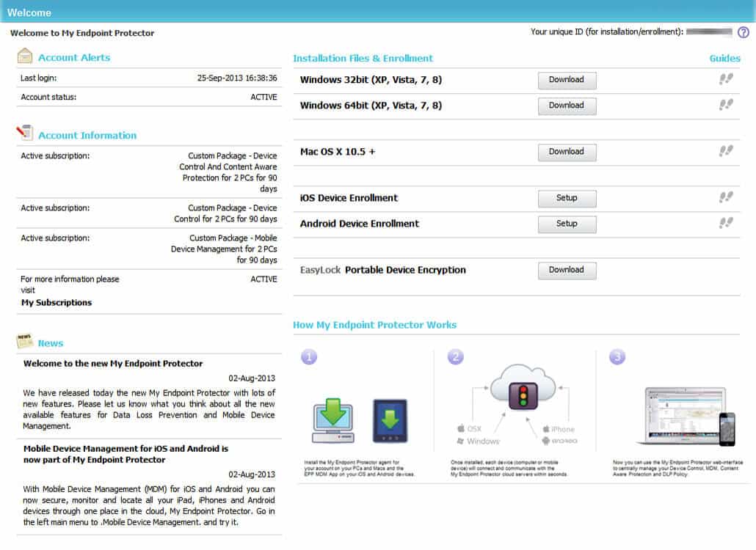This screenshot has height=550, width=756.
Task: Download the Windows 64bit installer
Action: point(567,106)
